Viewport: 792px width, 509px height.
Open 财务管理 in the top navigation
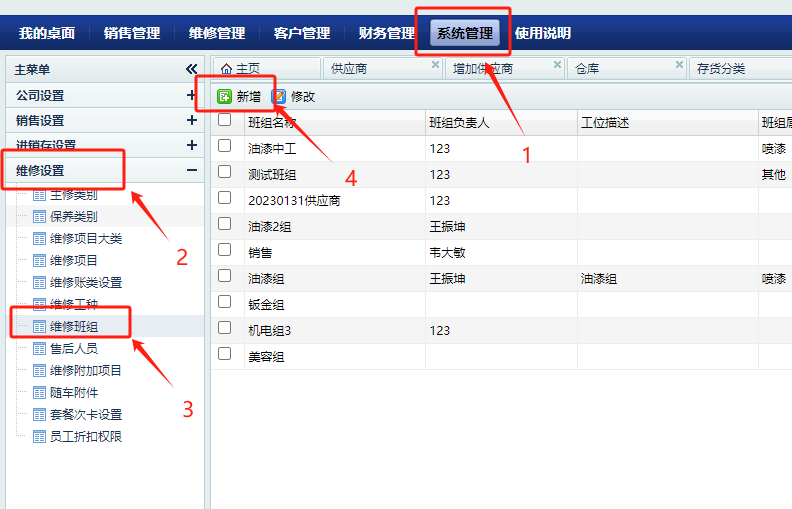pyautogui.click(x=386, y=33)
